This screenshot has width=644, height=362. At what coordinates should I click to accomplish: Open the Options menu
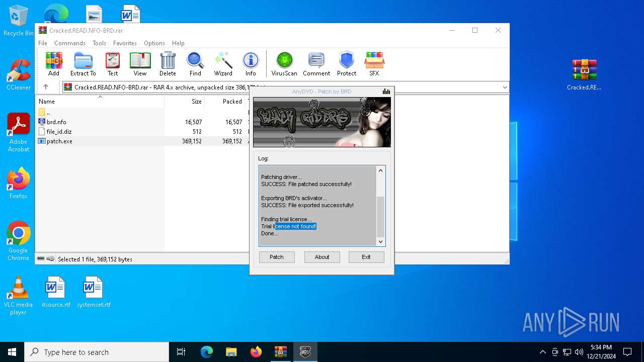coord(154,43)
